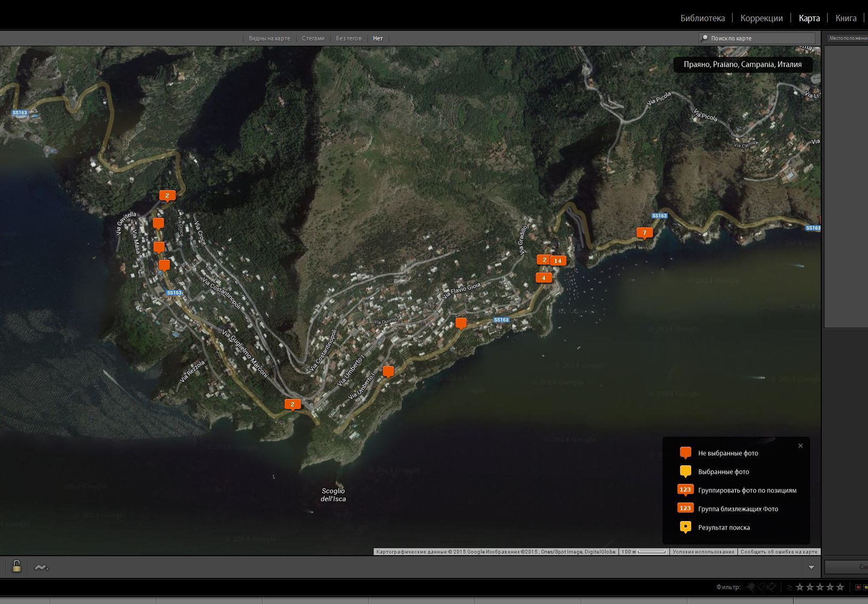This screenshot has height=604, width=868.
Task: Click unnumbered photo pin next to Via Umberto I
Action: coord(388,372)
